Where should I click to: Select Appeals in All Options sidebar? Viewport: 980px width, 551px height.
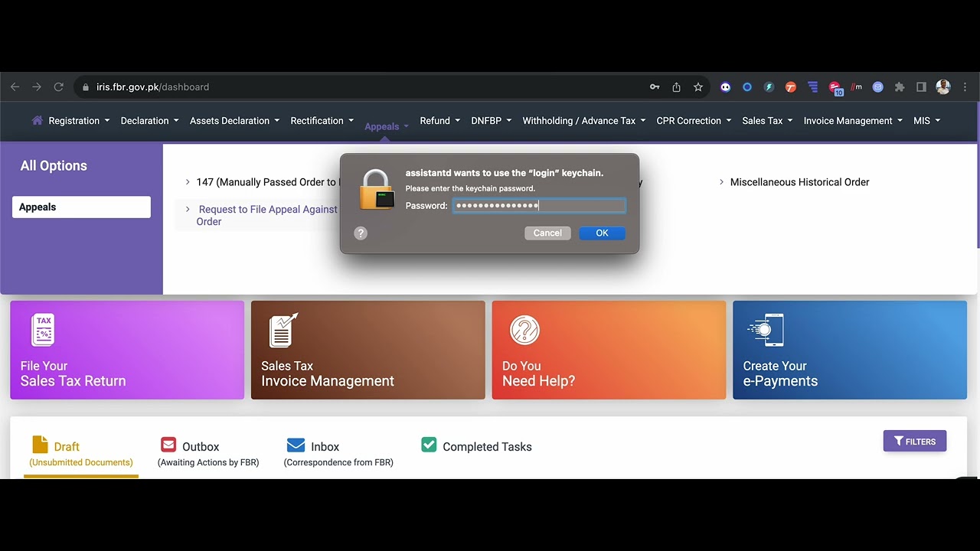point(81,207)
